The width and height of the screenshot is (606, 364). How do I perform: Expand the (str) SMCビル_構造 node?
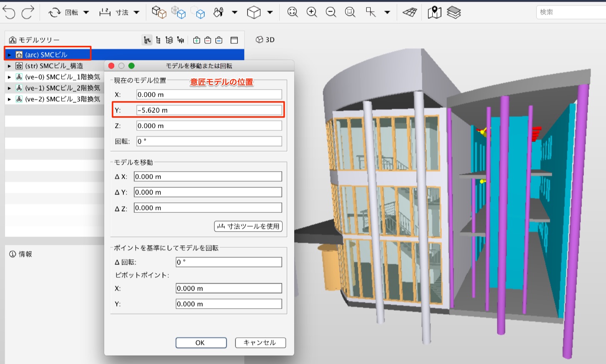[9, 66]
